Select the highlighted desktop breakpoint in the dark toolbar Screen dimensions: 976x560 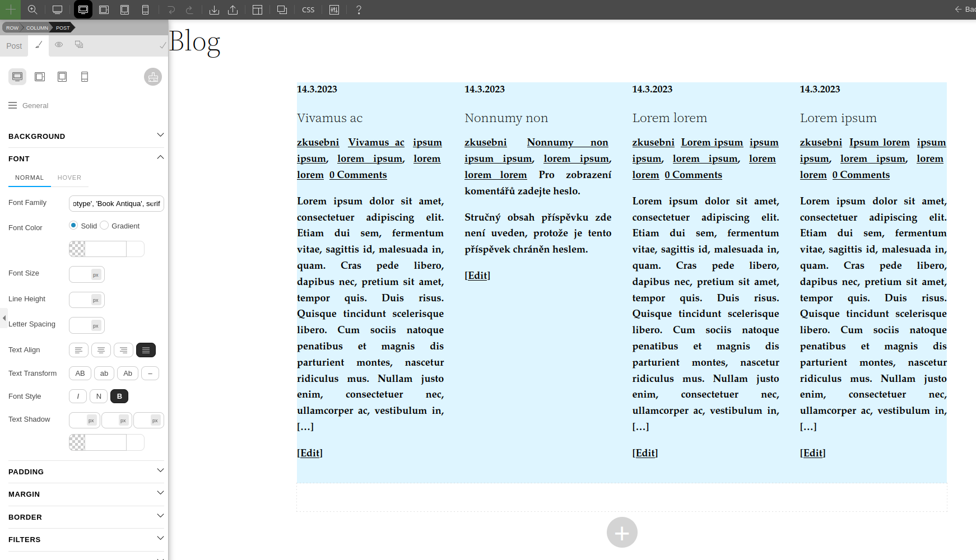pos(83,10)
